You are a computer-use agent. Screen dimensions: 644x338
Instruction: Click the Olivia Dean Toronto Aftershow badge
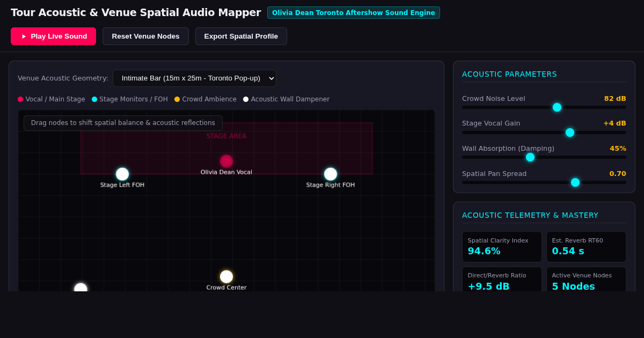(354, 13)
